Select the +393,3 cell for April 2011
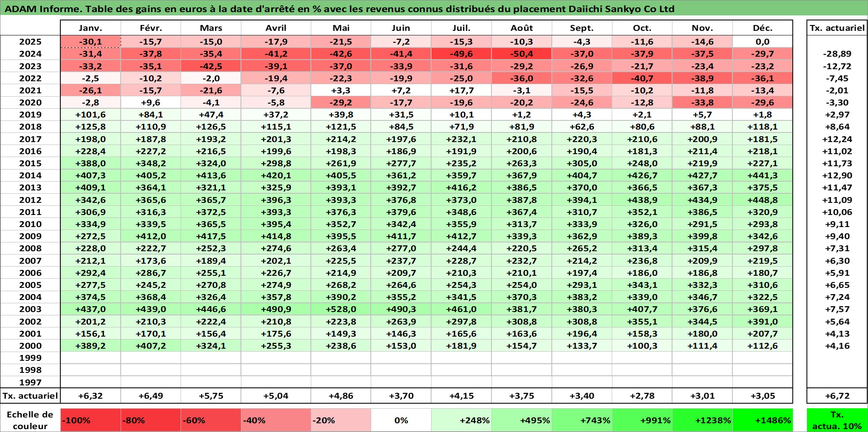Viewport: 868px width, 432px height. tap(276, 212)
